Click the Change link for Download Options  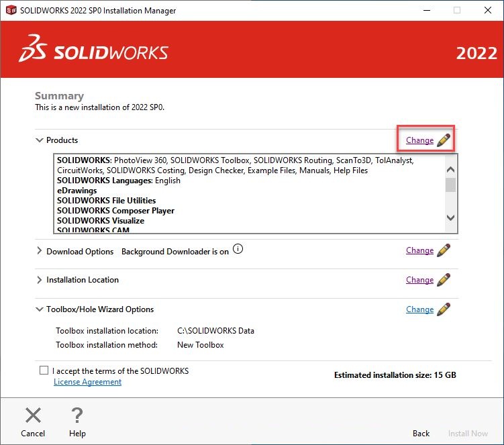[x=420, y=250]
